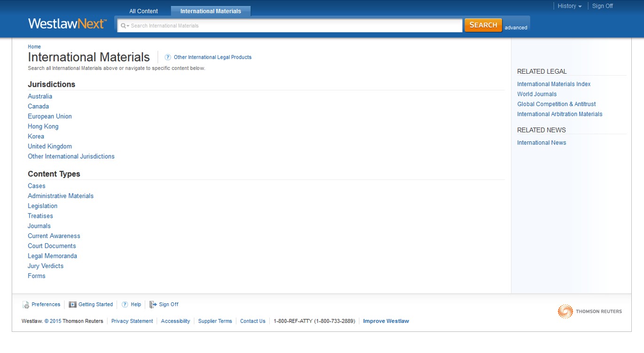Open International News link
This screenshot has height=353, width=644.
click(x=542, y=143)
